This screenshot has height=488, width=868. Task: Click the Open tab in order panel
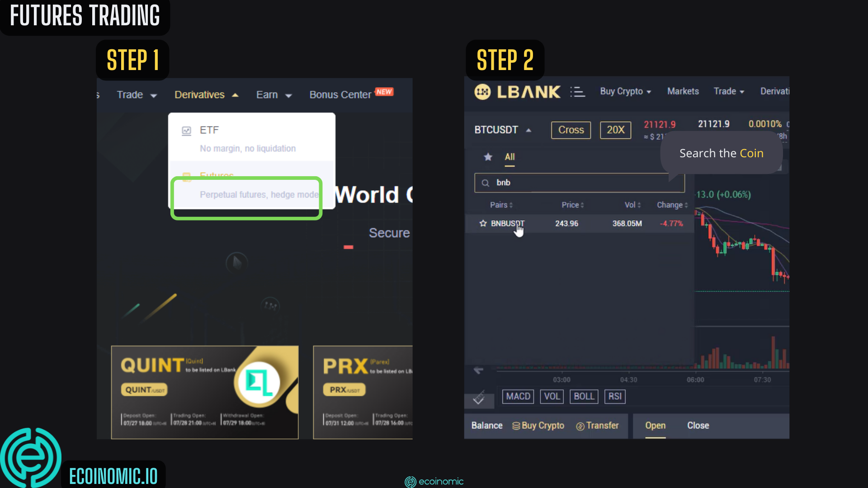point(655,426)
